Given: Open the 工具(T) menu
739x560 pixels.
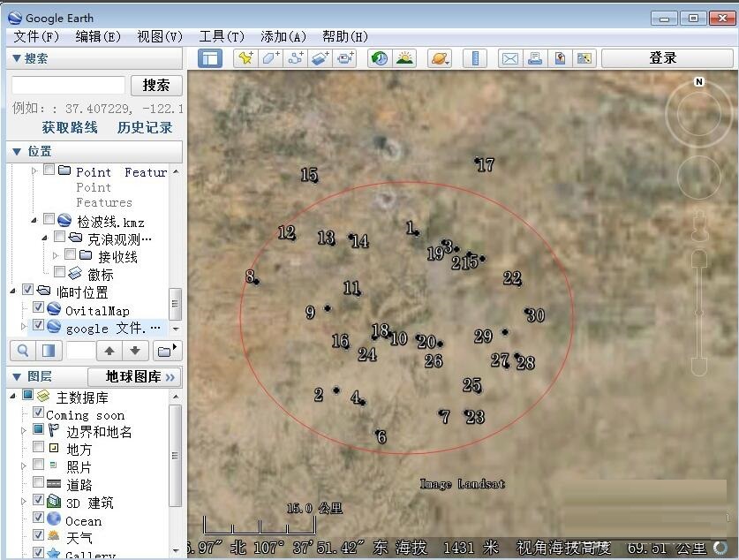Looking at the screenshot, I should (x=221, y=36).
